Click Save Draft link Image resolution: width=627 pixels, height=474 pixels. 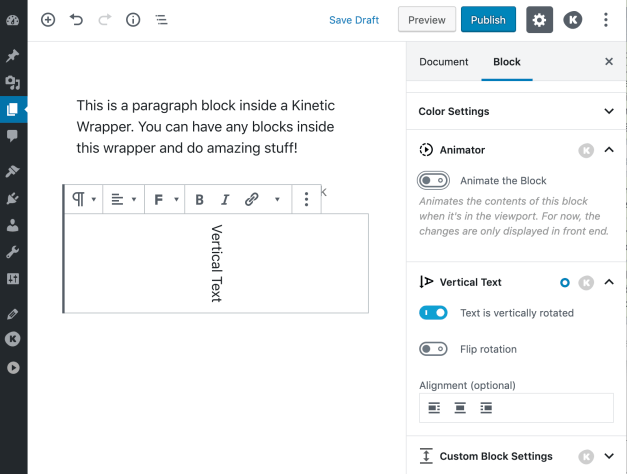pos(354,20)
